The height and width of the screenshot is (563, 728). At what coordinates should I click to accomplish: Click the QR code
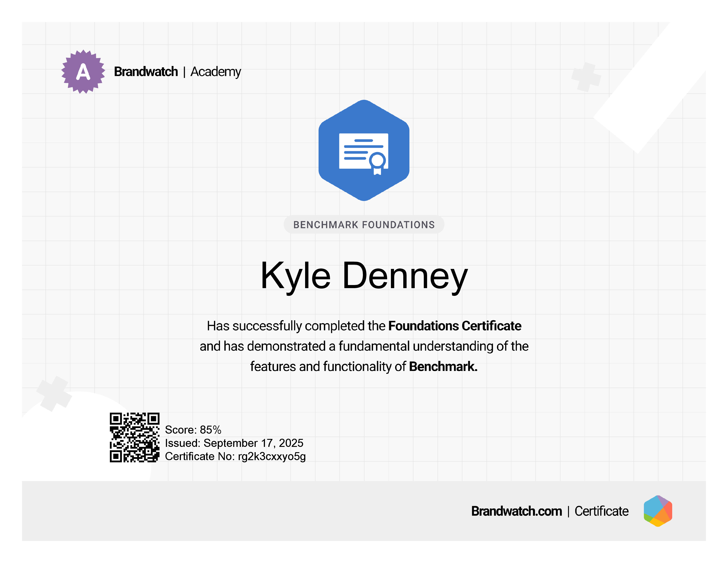coord(135,437)
